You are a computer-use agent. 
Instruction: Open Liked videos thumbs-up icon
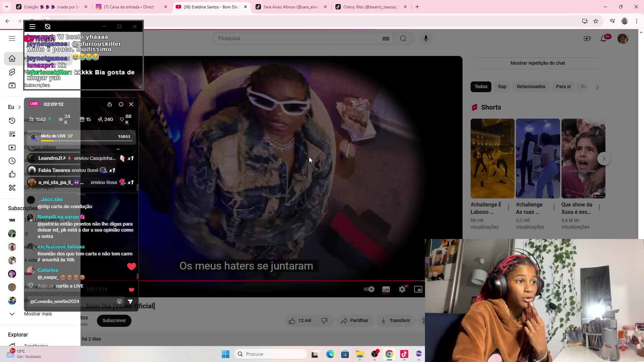(x=12, y=174)
